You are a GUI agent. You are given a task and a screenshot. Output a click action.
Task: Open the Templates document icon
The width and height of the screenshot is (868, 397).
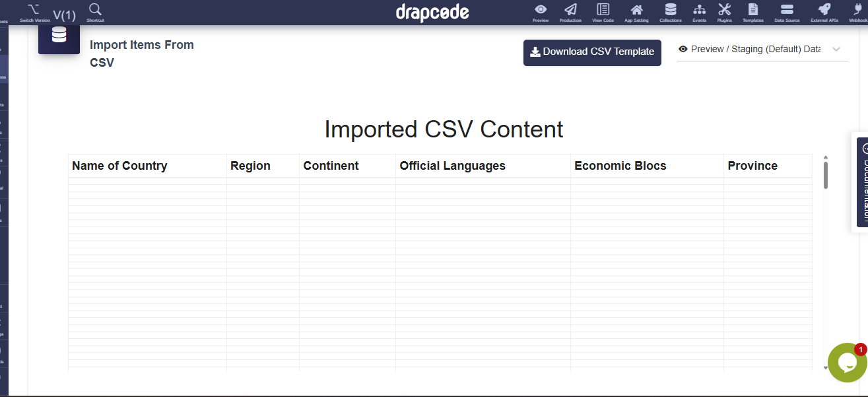tap(752, 10)
